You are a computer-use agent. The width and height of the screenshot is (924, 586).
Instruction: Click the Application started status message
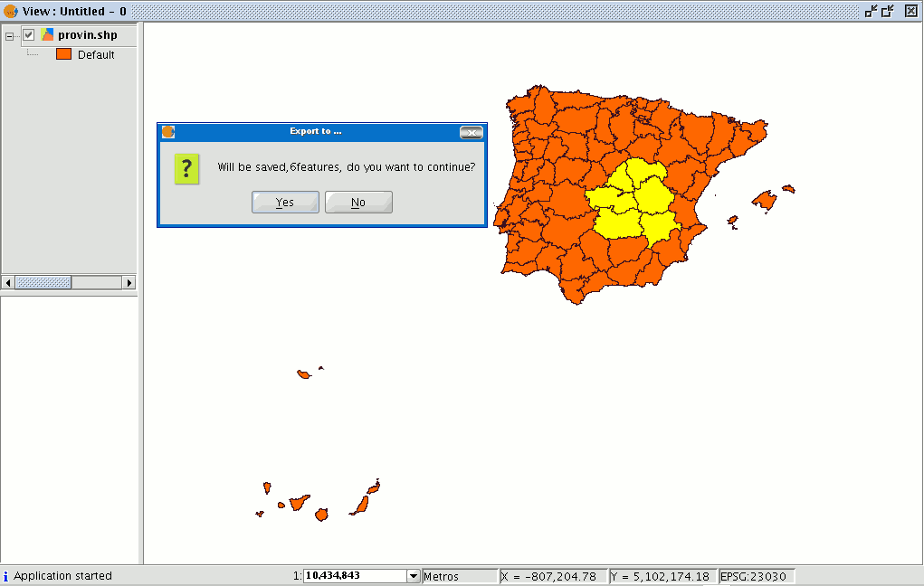coord(62,576)
